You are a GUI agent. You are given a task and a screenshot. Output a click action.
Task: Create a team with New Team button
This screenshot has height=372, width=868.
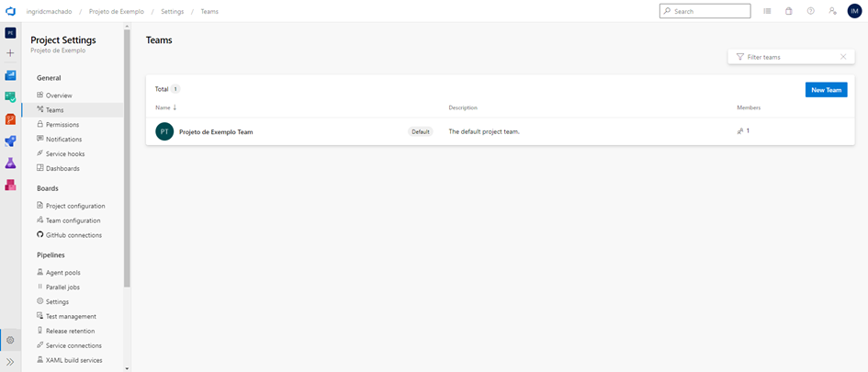826,90
